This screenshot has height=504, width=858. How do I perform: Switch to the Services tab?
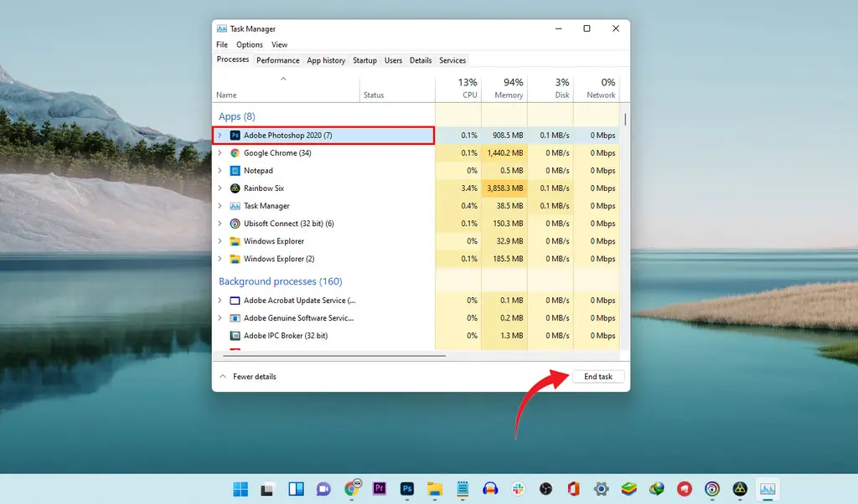452,60
